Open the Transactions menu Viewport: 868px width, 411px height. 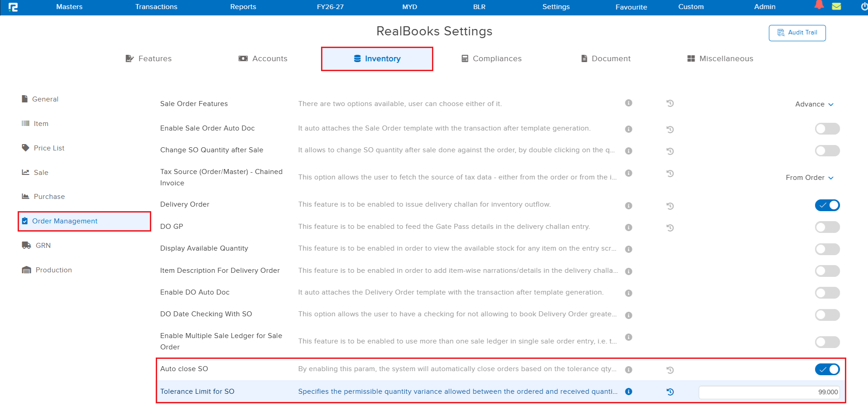click(156, 7)
